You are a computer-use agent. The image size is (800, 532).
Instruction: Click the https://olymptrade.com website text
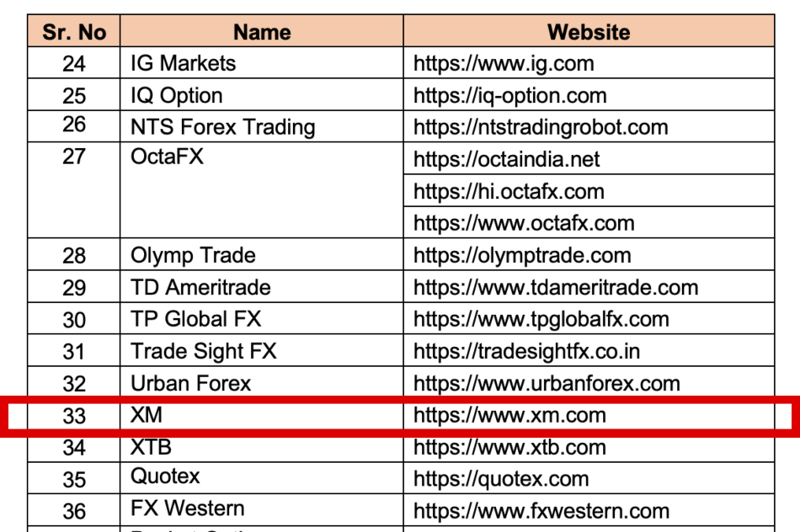(x=522, y=256)
